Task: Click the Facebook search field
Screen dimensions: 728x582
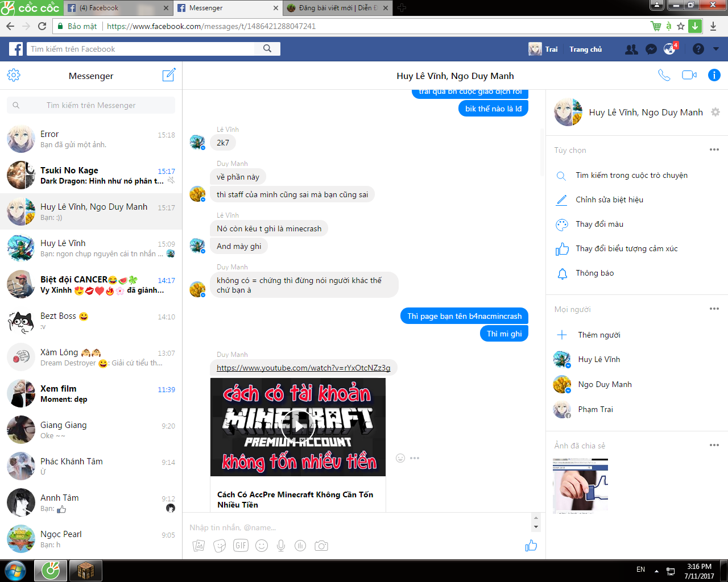Action: tap(140, 49)
